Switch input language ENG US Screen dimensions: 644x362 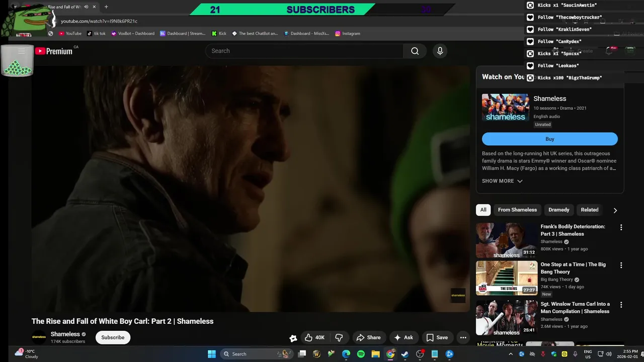click(x=588, y=354)
